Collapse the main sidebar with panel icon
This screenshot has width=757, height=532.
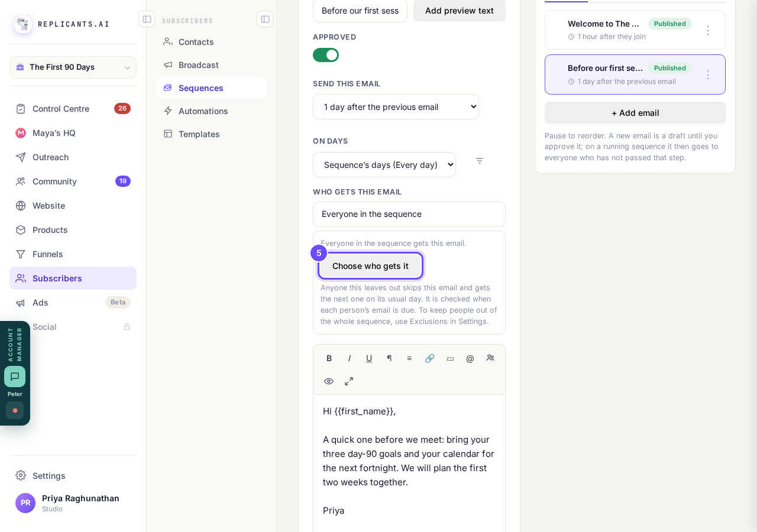[x=147, y=19]
